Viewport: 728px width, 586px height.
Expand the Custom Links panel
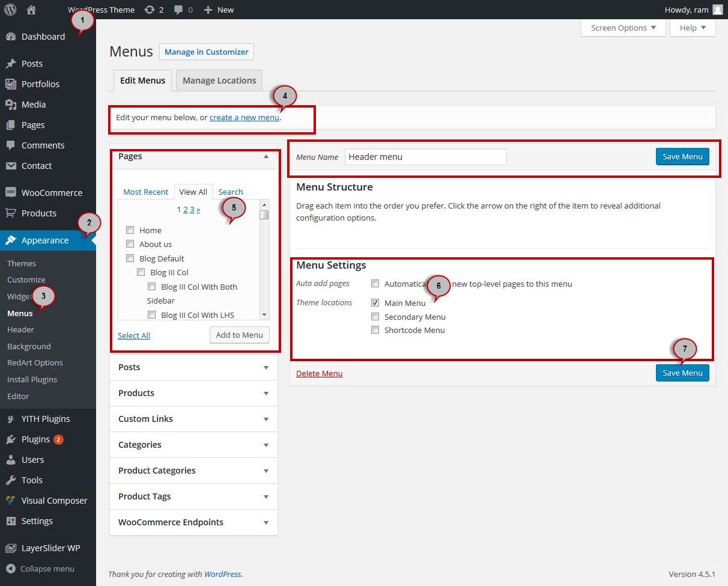[266, 419]
